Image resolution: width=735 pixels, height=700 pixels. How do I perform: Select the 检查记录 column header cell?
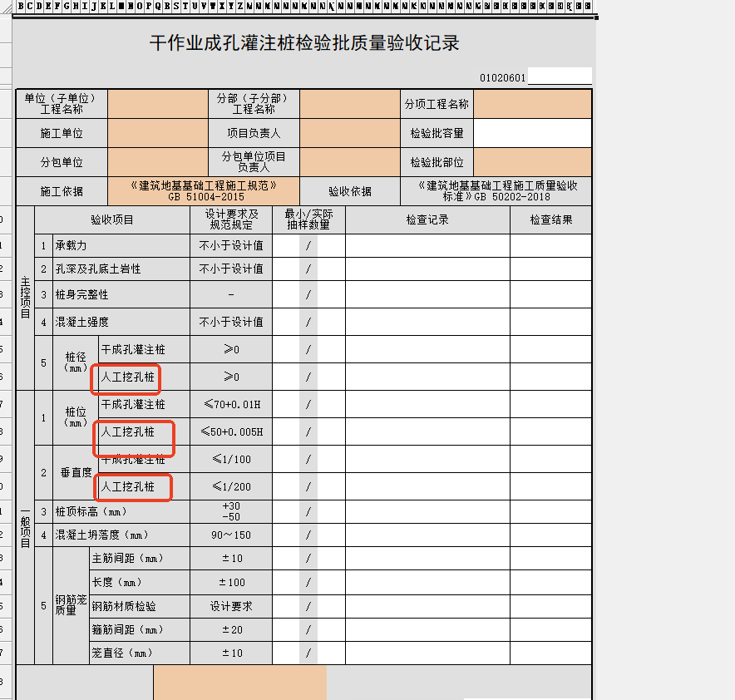point(427,220)
